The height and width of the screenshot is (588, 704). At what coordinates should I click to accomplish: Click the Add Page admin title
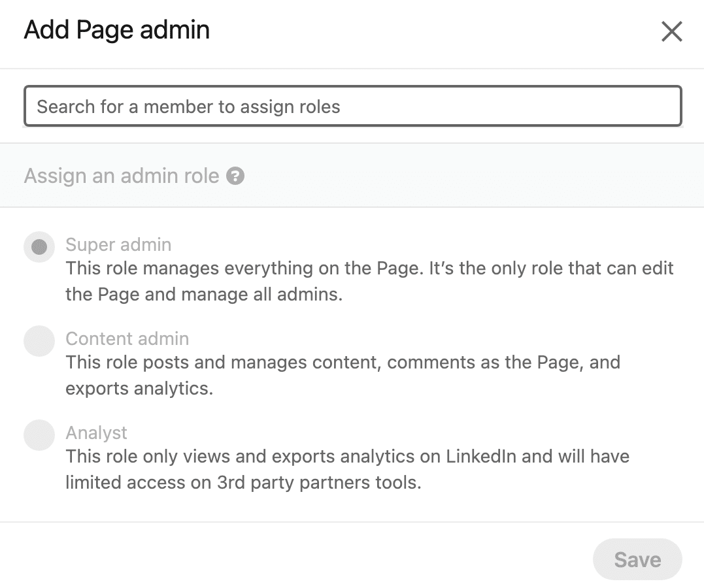[x=117, y=31]
